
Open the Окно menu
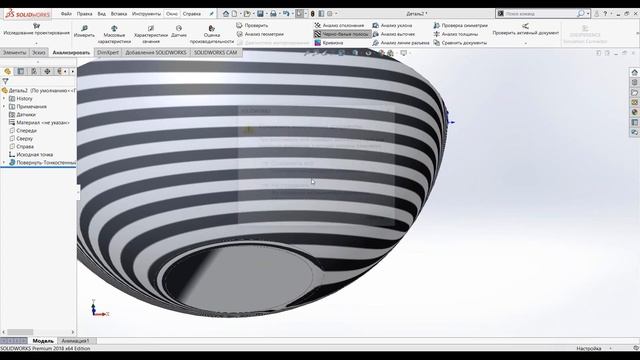tap(172, 13)
